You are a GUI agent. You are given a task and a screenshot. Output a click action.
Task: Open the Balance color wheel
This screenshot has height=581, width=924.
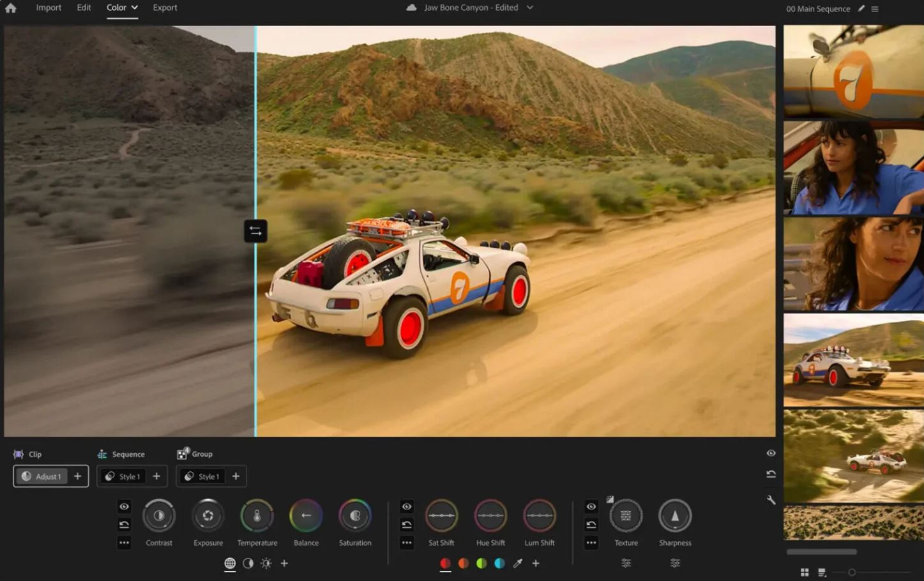306,516
